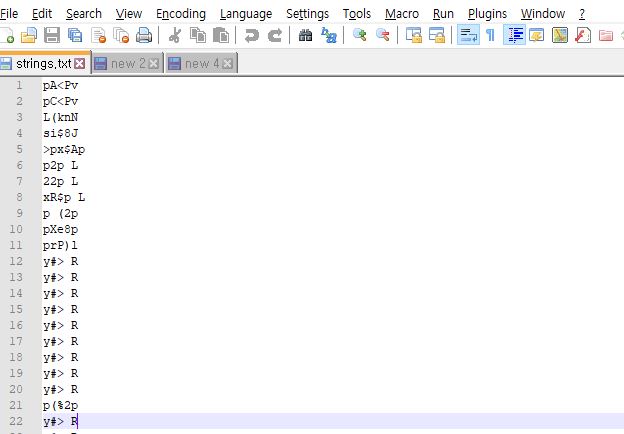Toggle the Indent Guide icon
Screen dimensions: 624x434
coord(514,35)
